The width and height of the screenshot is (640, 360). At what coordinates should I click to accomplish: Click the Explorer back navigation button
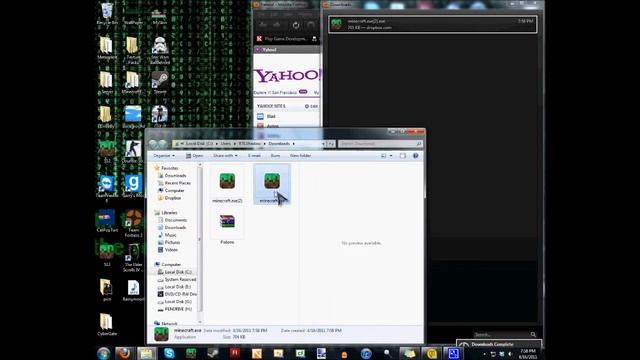click(153, 144)
